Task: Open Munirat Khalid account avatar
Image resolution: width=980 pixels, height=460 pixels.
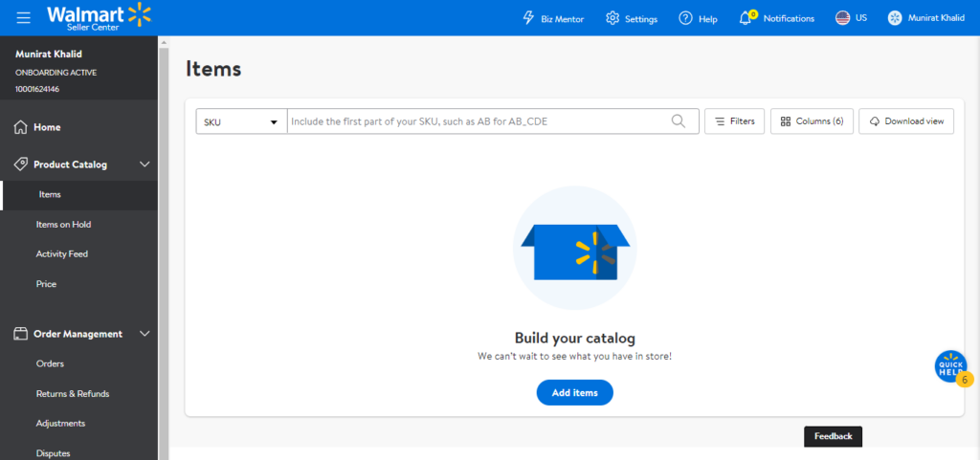Action: coord(895,18)
